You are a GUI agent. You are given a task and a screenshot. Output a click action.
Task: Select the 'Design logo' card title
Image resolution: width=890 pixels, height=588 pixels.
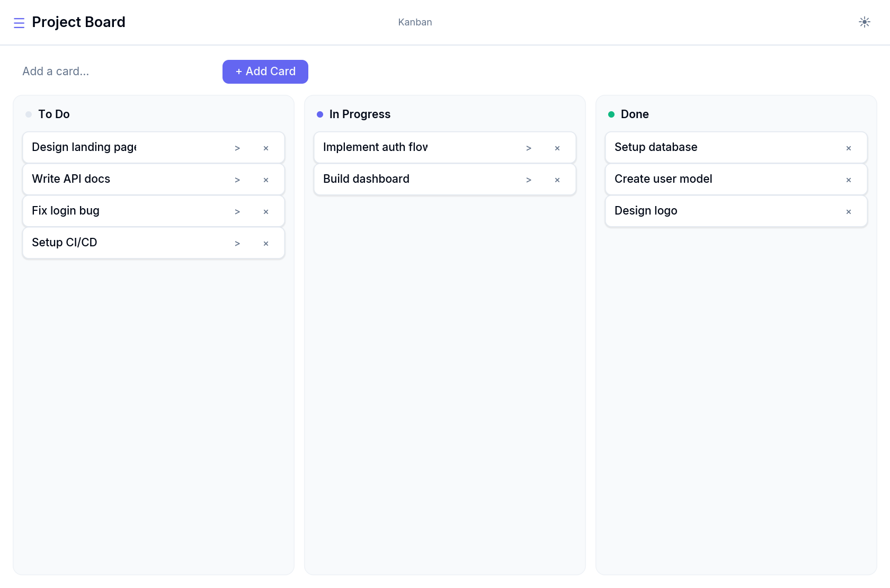coord(646,211)
